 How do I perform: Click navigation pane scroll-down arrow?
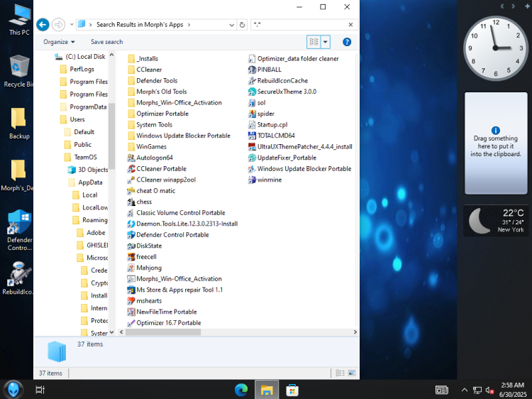[112, 332]
